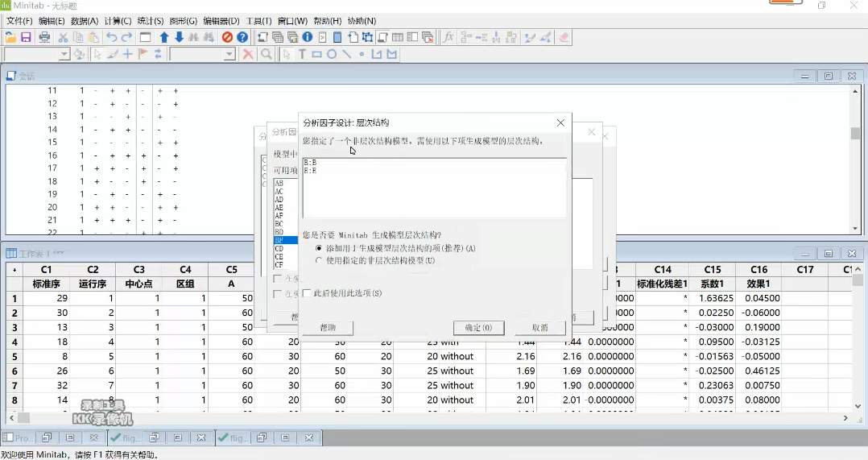Check the '此后使用此选项(S)' checkbox
868x460 pixels.
[x=307, y=292]
